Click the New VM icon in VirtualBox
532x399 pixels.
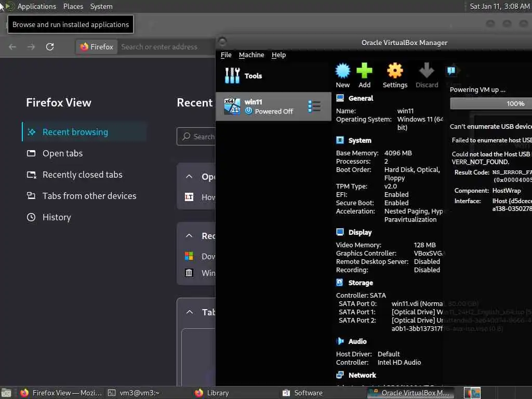pos(343,75)
